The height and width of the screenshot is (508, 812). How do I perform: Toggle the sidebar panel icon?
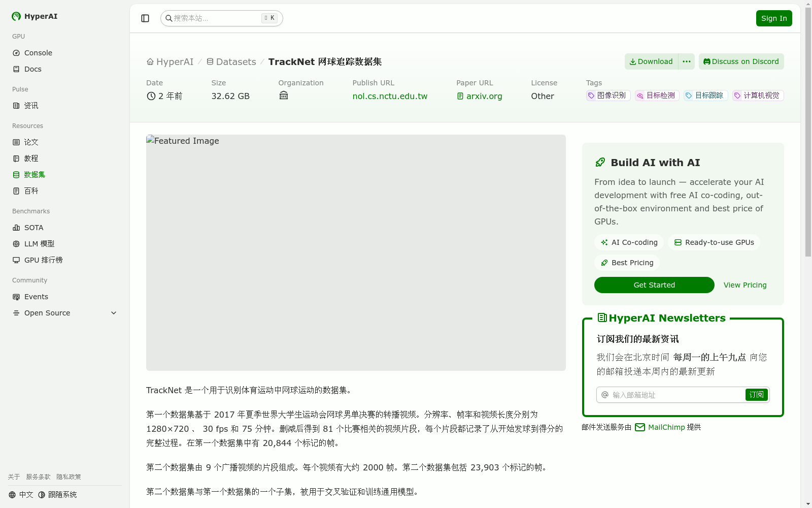(x=145, y=18)
